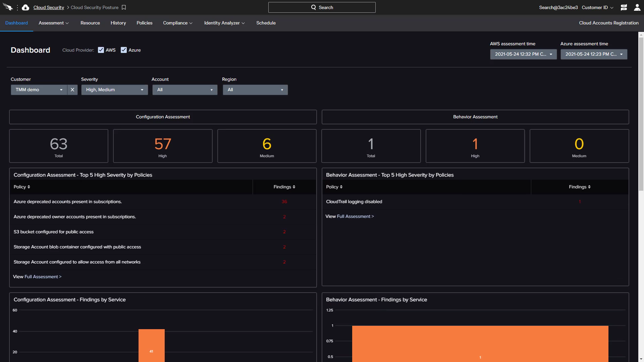Open the AWS assessment time dropdown
The width and height of the screenshot is (644, 362).
pyautogui.click(x=523, y=54)
